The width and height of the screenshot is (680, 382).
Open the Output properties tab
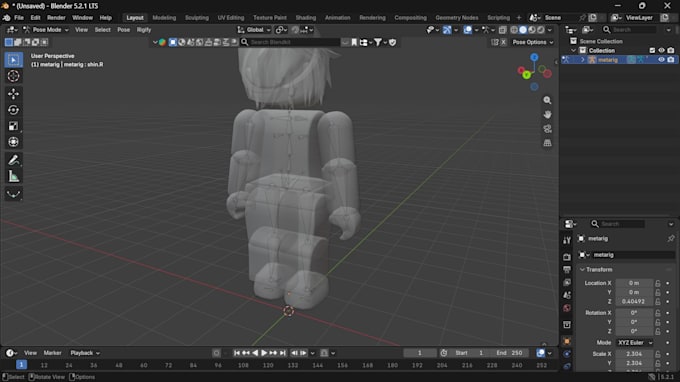click(567, 269)
